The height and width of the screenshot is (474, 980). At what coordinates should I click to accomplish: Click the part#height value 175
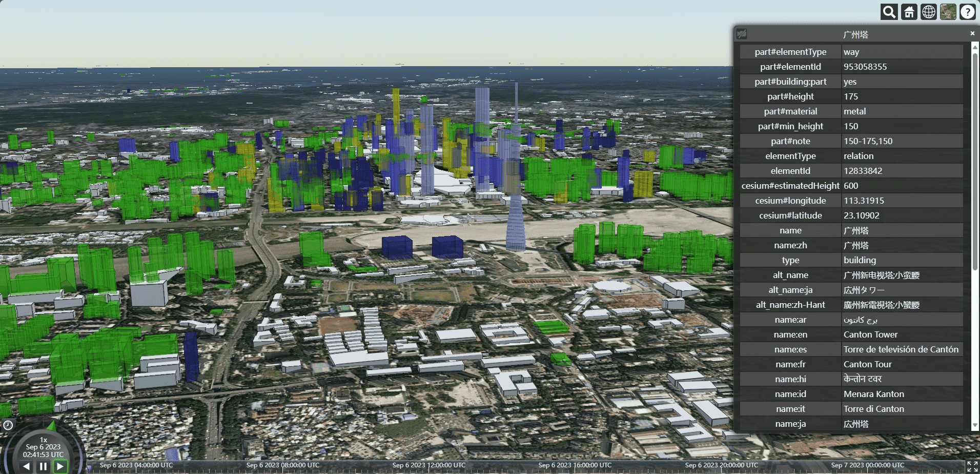[x=851, y=96]
